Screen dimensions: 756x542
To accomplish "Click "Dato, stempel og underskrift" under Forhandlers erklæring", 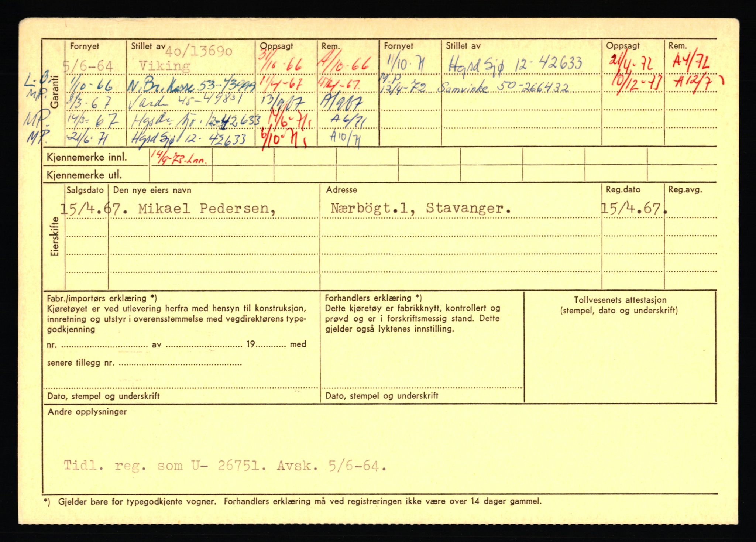I will click(x=382, y=396).
